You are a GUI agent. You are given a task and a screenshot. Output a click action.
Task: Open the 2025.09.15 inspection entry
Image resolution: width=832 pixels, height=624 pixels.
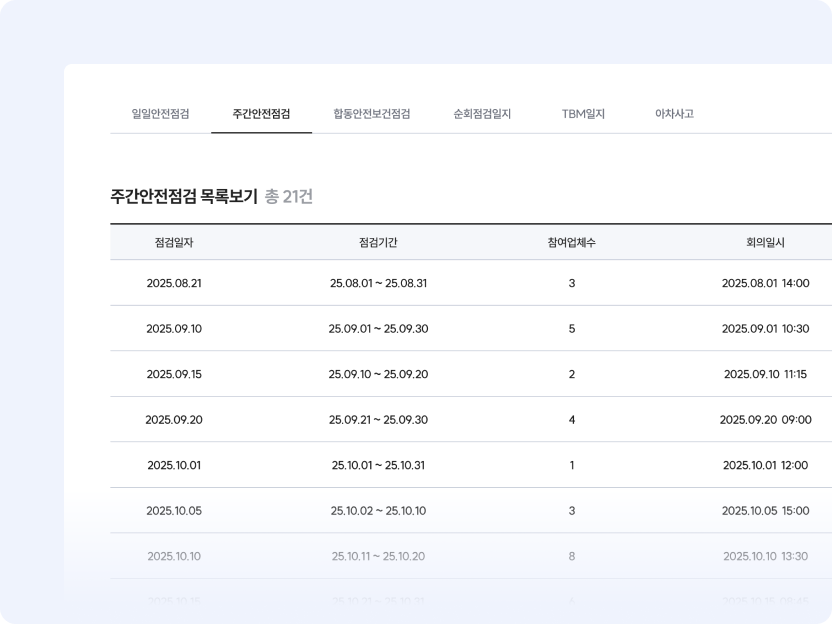tap(174, 374)
